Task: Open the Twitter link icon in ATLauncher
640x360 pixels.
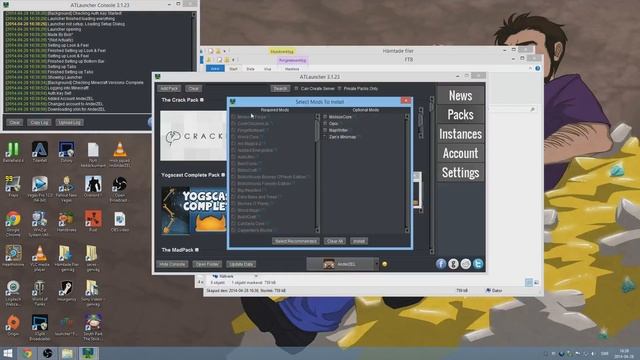Action: pyautogui.click(x=478, y=264)
